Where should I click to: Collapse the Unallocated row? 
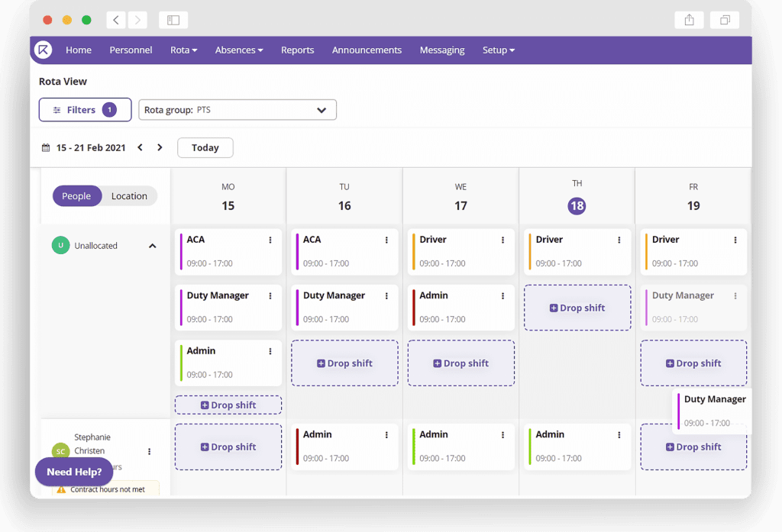[152, 246]
